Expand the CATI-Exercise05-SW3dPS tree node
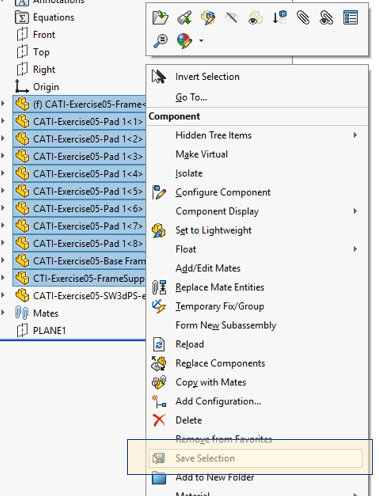This screenshot has height=496, width=379. (3, 295)
